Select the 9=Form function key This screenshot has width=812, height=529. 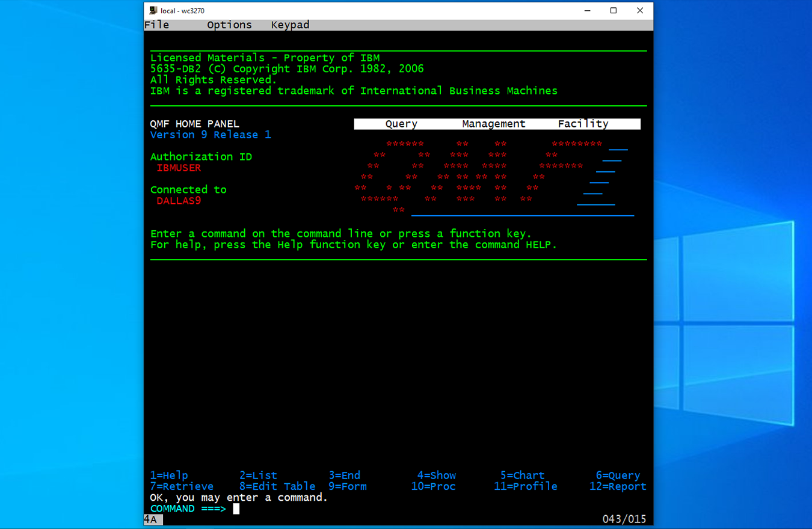click(347, 486)
